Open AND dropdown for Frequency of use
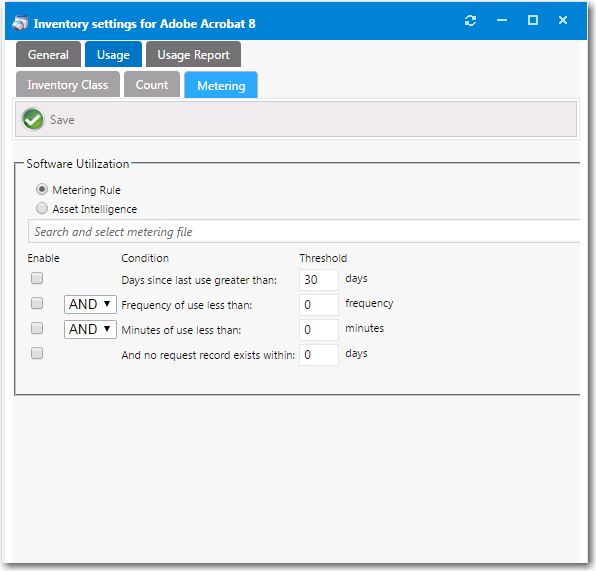Viewport: 596px width, 571px height. pyautogui.click(x=90, y=304)
